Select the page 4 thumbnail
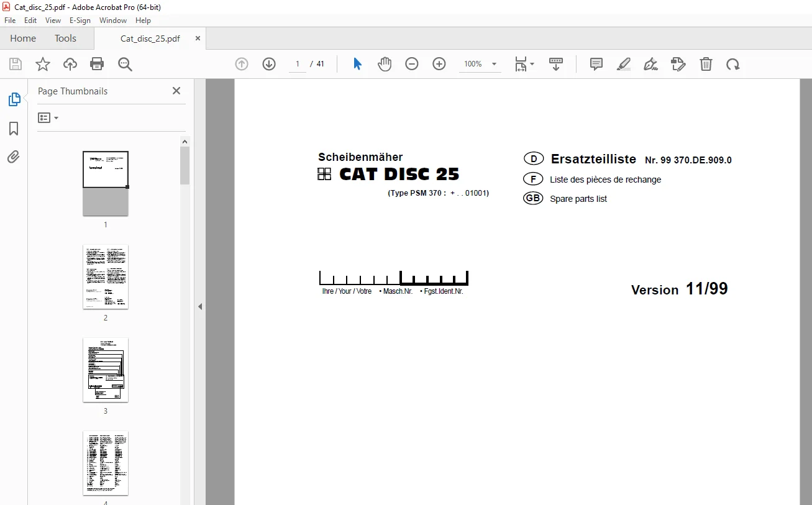 (x=106, y=463)
